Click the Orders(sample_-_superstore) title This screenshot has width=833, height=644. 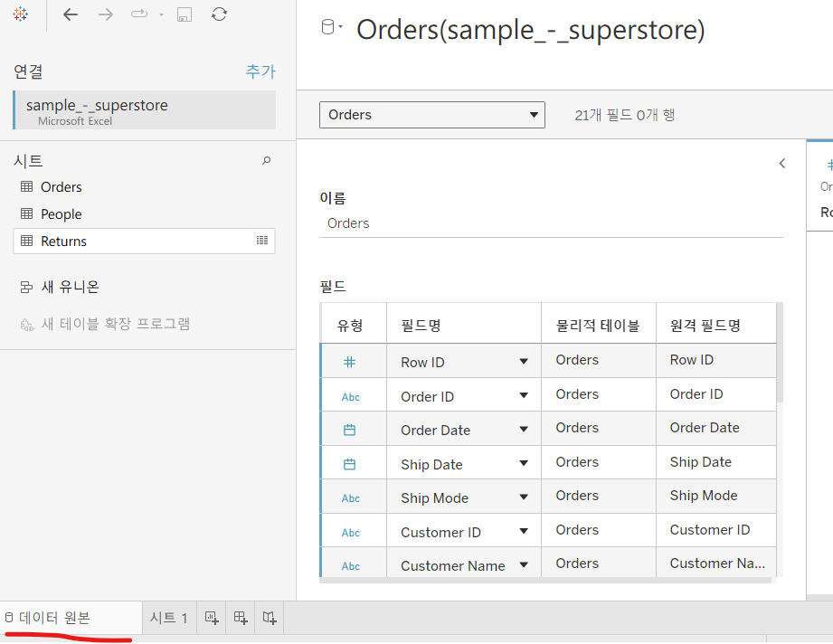point(530,30)
